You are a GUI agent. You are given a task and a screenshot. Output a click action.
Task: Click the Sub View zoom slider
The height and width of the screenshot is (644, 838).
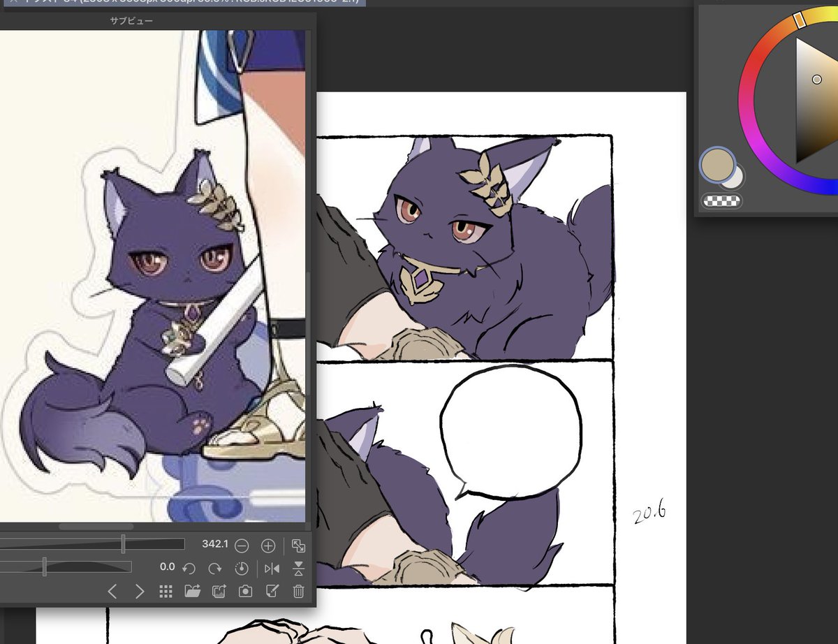point(92,544)
